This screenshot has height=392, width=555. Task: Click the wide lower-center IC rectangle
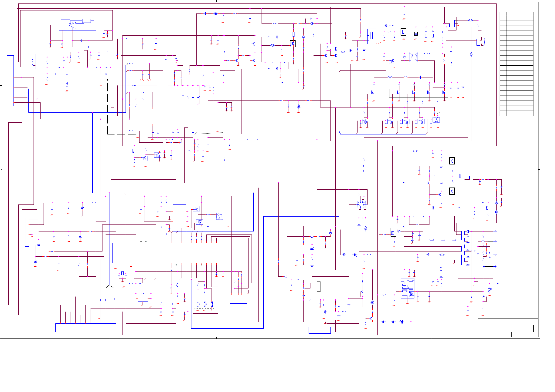(x=166, y=253)
